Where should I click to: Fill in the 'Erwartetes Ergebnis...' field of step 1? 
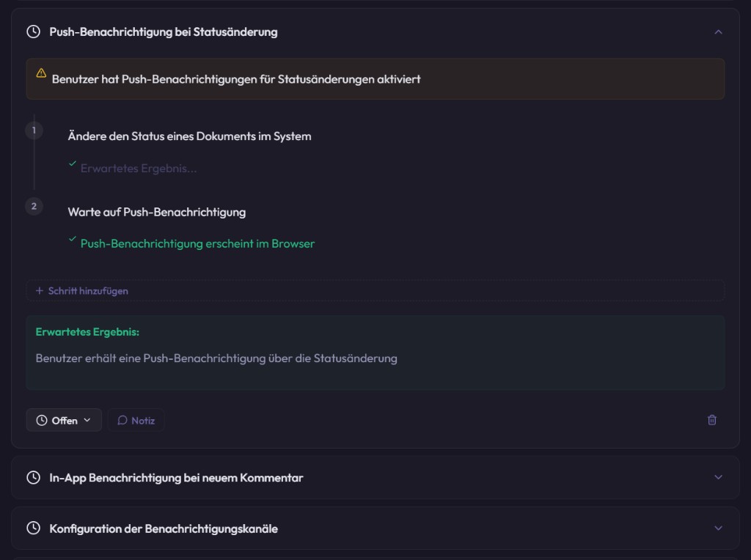click(x=139, y=169)
